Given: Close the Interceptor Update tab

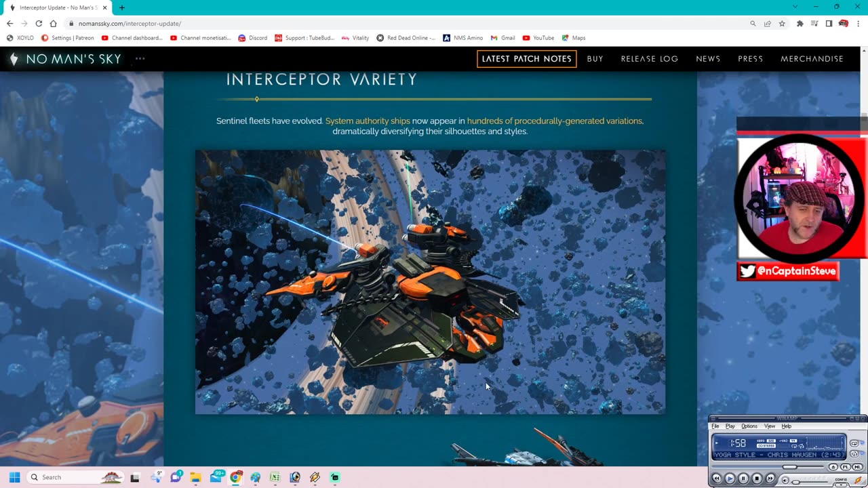Looking at the screenshot, I should (104, 7).
